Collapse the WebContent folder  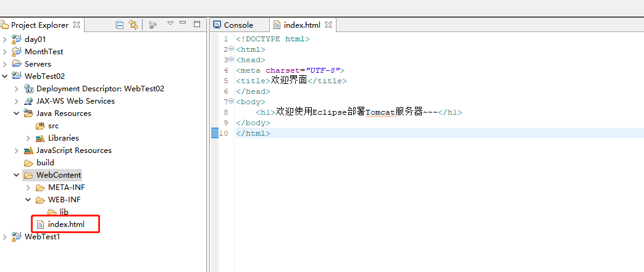[x=17, y=175]
